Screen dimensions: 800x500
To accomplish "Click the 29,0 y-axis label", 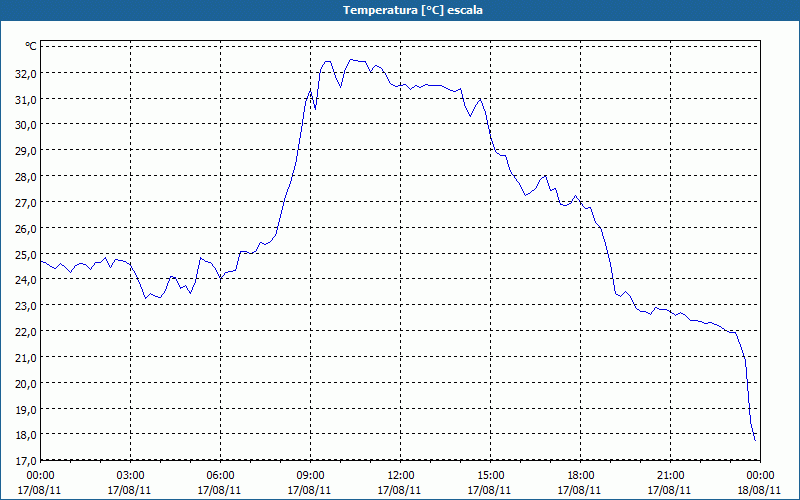I will click(x=27, y=151).
